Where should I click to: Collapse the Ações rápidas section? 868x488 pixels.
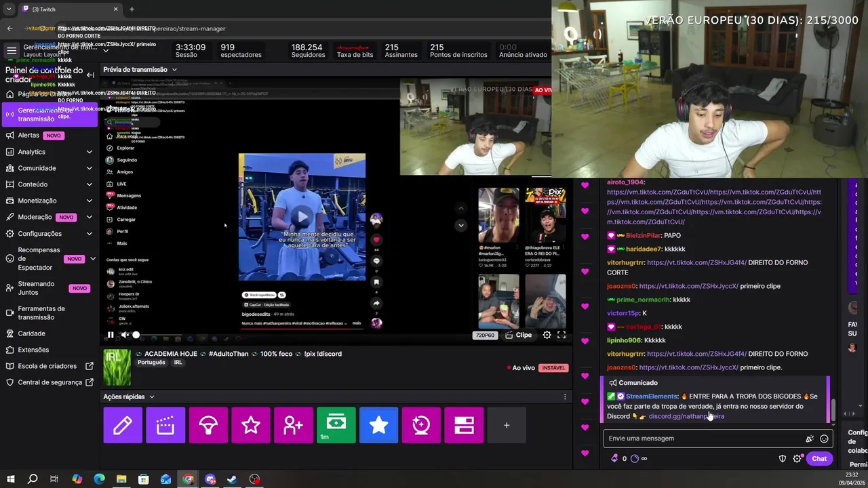(129, 396)
